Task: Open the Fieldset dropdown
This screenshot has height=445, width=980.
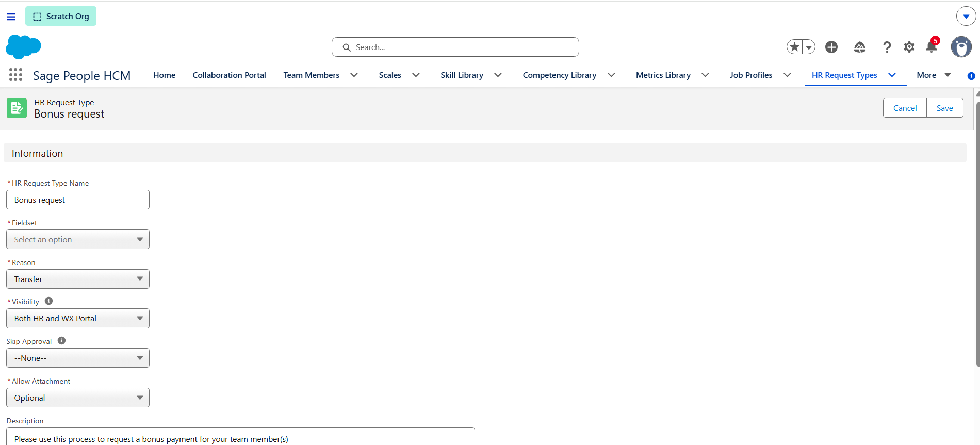Action: click(x=78, y=239)
